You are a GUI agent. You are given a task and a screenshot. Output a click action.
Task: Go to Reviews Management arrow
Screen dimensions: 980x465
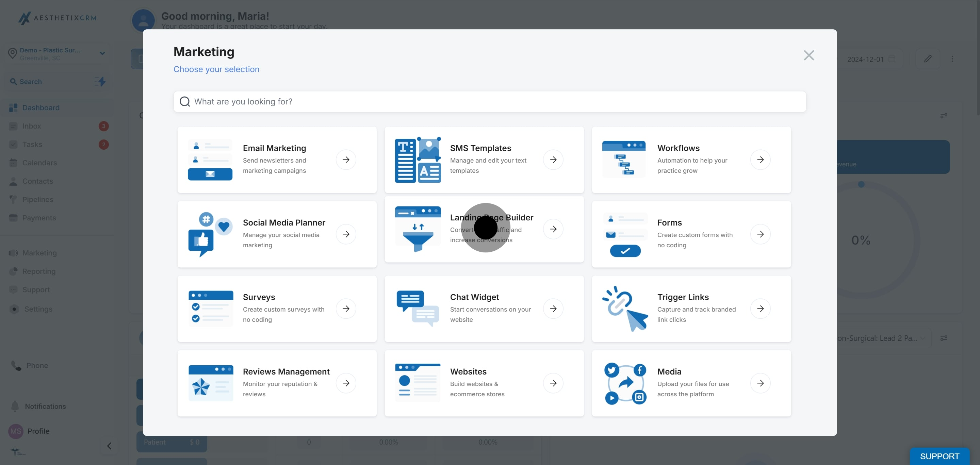345,383
